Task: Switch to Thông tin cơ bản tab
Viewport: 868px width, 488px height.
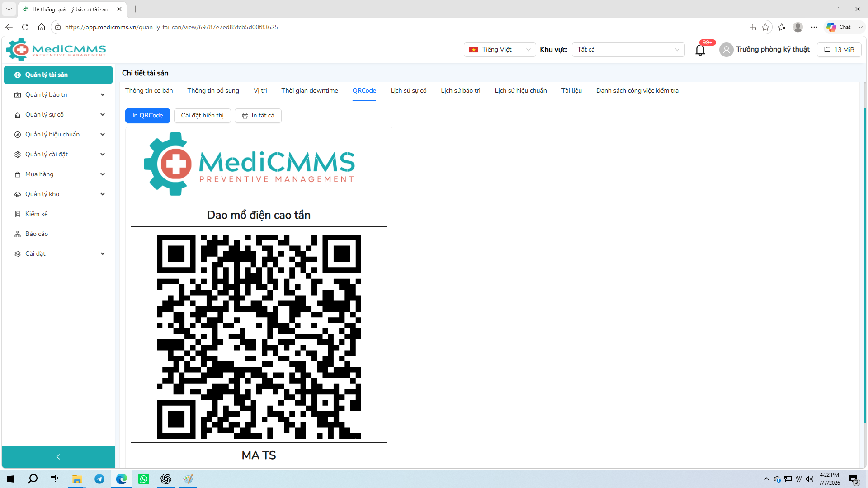Action: coord(149,91)
